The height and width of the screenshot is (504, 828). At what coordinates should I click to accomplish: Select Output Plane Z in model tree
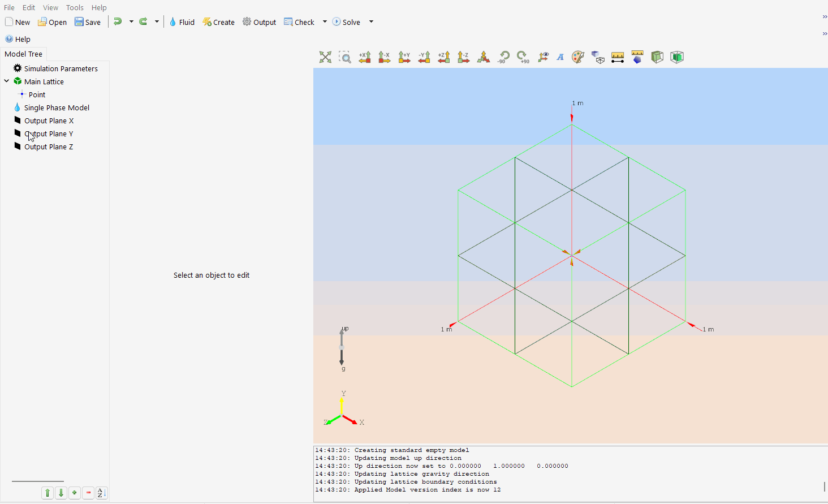(49, 147)
